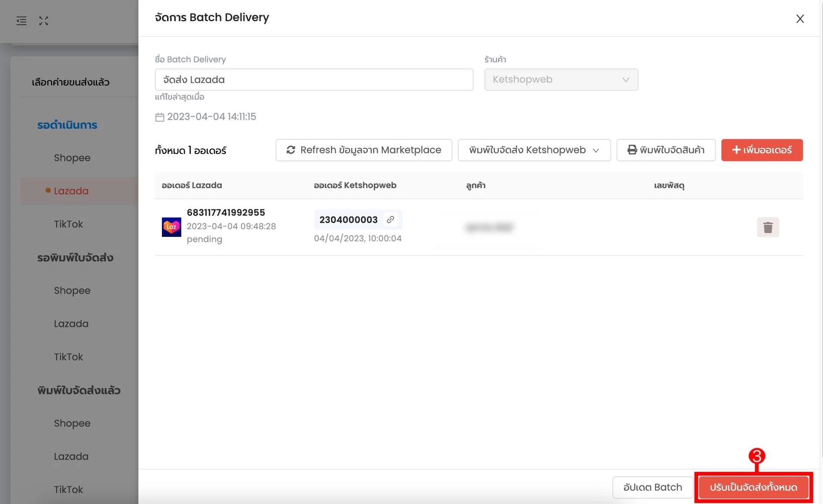Click เลขพัสดุ column header
The width and height of the screenshot is (823, 504).
click(x=669, y=186)
